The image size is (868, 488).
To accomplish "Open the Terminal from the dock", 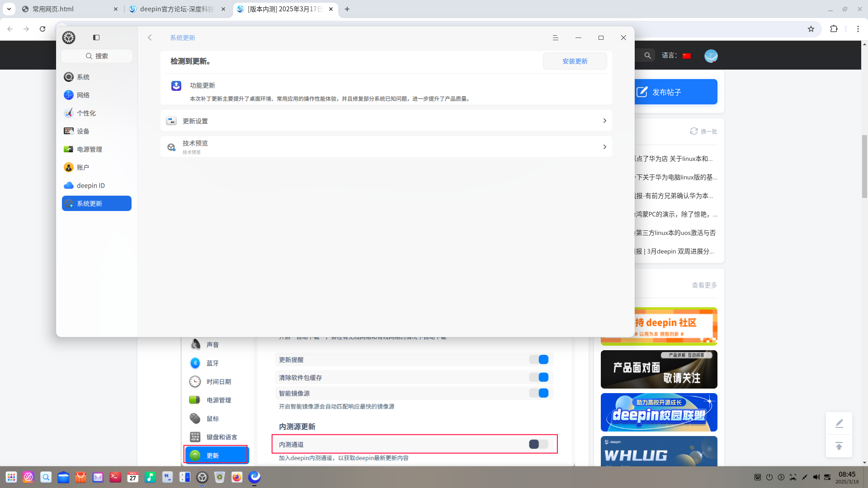I will (x=115, y=477).
